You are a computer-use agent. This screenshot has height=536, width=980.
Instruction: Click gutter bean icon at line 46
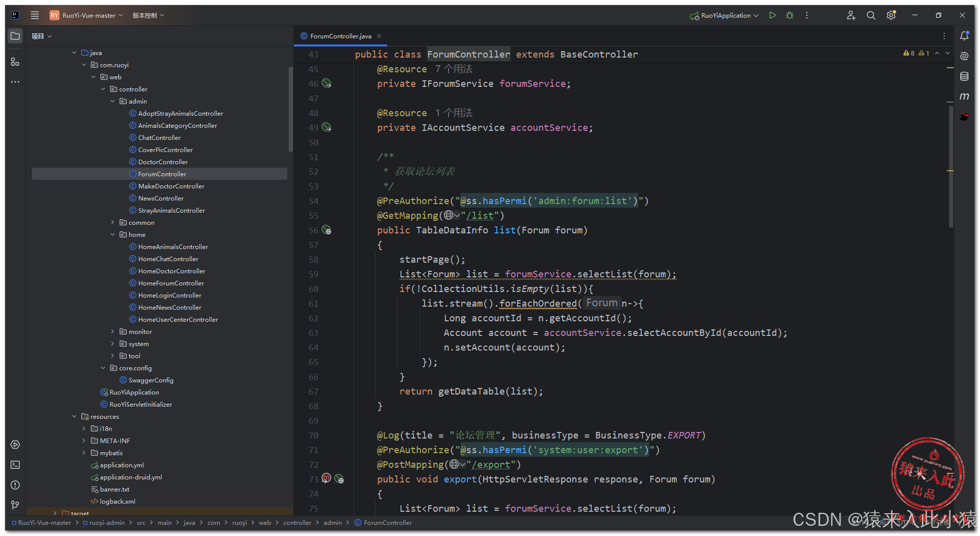tap(327, 83)
